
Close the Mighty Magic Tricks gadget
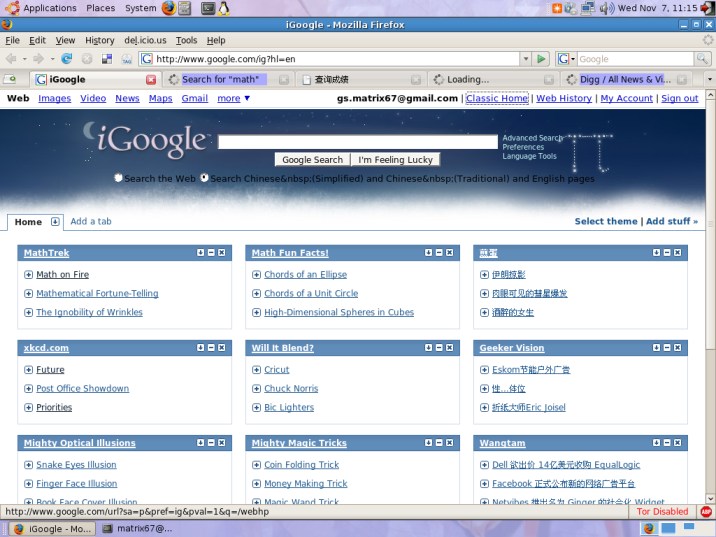point(449,442)
